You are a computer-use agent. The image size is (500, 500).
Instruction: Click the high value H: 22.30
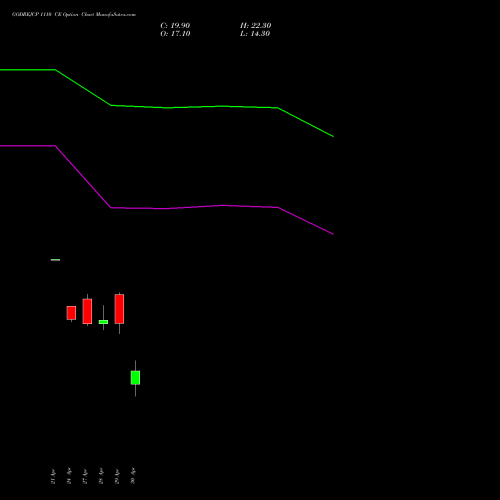click(x=256, y=26)
